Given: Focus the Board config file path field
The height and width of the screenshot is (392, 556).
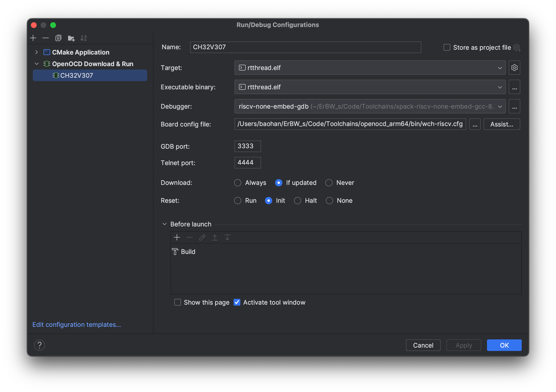Looking at the screenshot, I should (350, 124).
